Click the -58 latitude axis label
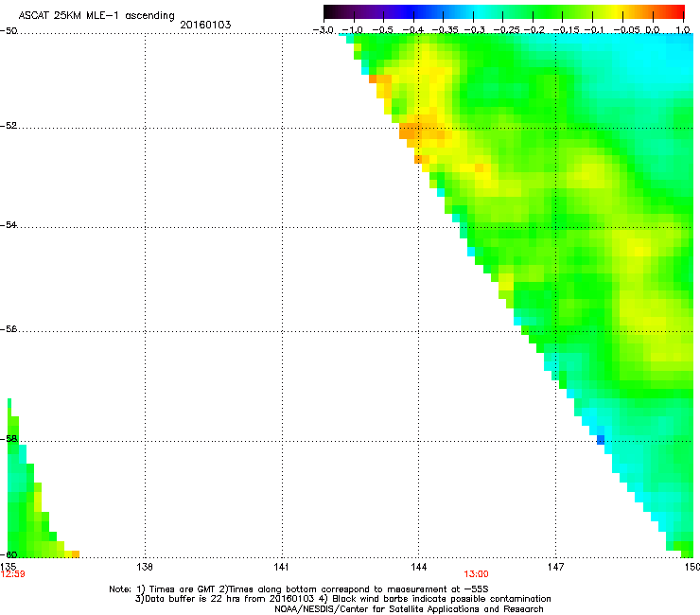Viewport: 700px width, 615px height. click(x=9, y=439)
